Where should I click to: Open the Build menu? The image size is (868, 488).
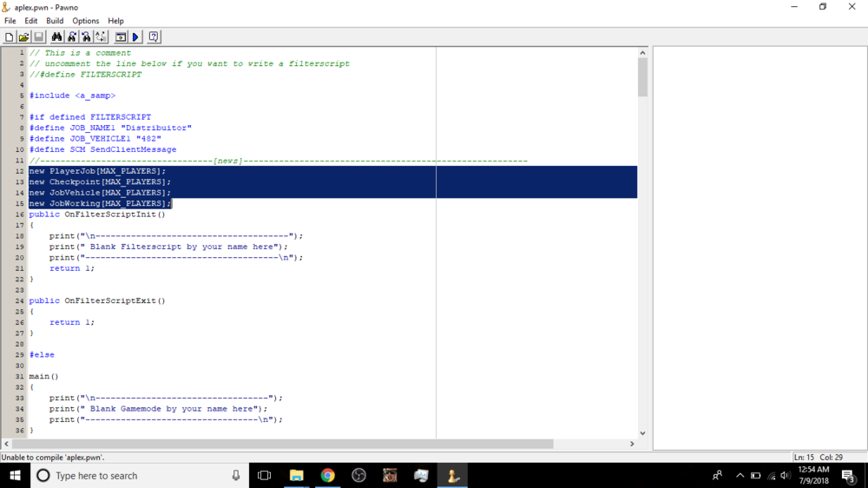55,21
